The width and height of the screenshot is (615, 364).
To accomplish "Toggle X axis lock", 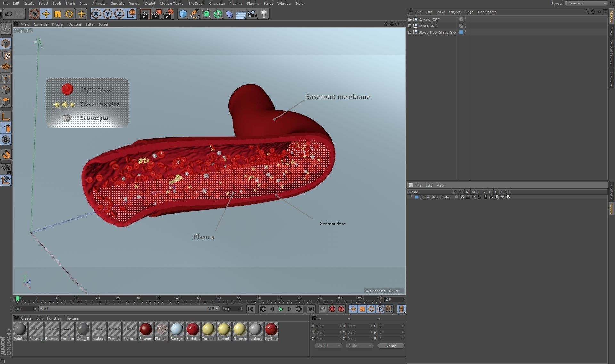I will point(96,14).
